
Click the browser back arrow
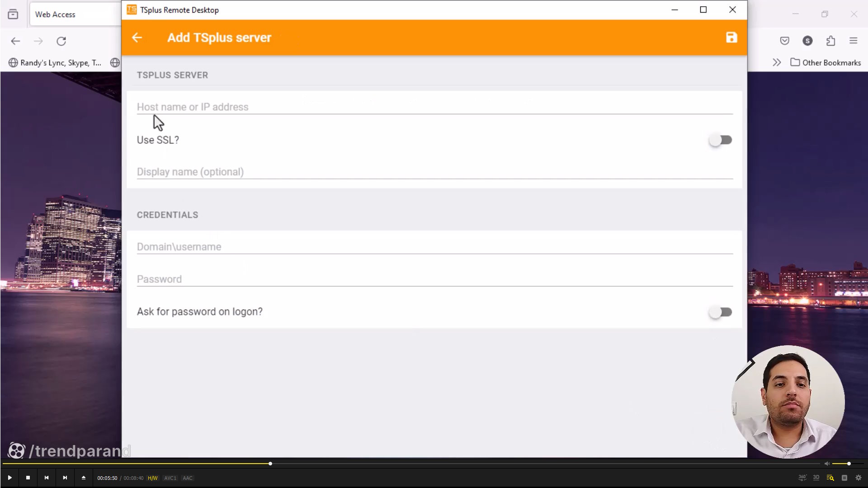click(16, 41)
